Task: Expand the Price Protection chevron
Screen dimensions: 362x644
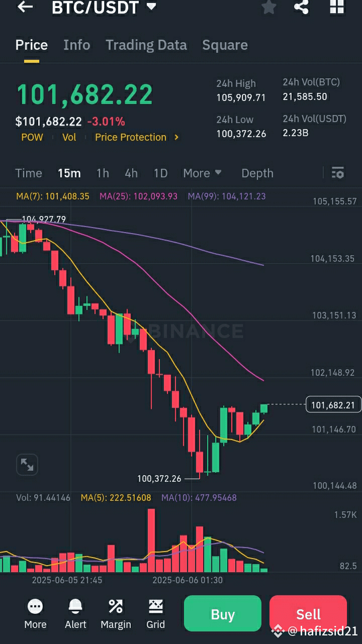Action: pos(176,137)
